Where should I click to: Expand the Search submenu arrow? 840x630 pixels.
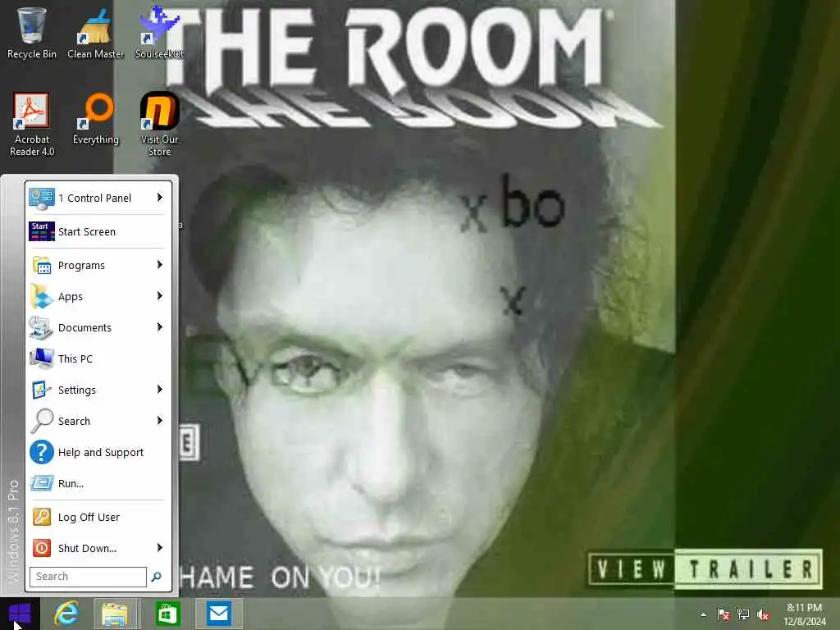click(160, 421)
